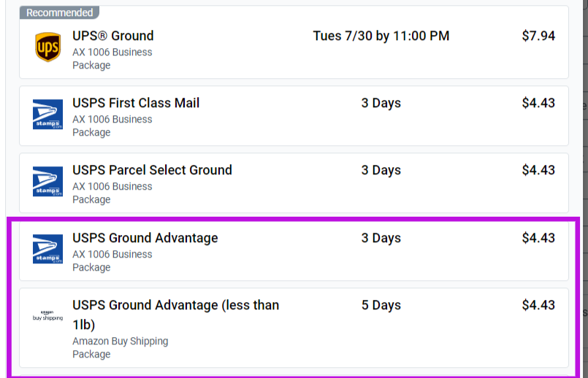The width and height of the screenshot is (588, 378).
Task: Choose USPS Ground Advantage (less than 1lb)
Action: pyautogui.click(x=175, y=305)
